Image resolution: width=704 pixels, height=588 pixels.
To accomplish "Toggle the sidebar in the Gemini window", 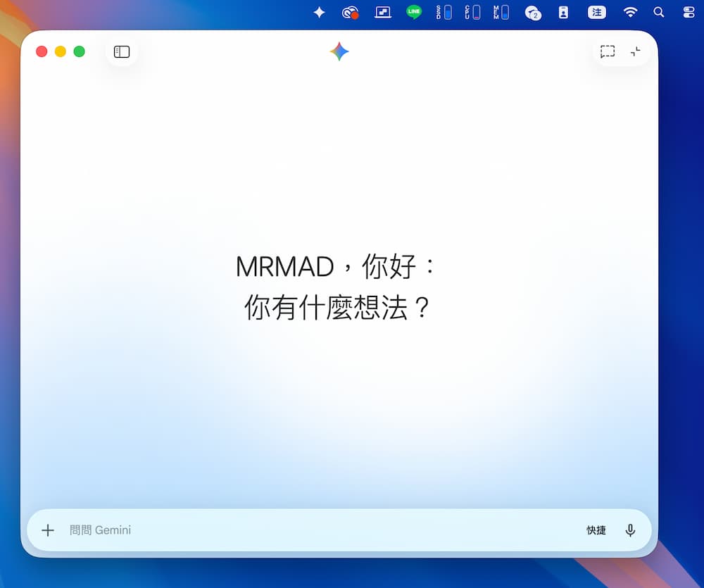I will click(x=121, y=51).
